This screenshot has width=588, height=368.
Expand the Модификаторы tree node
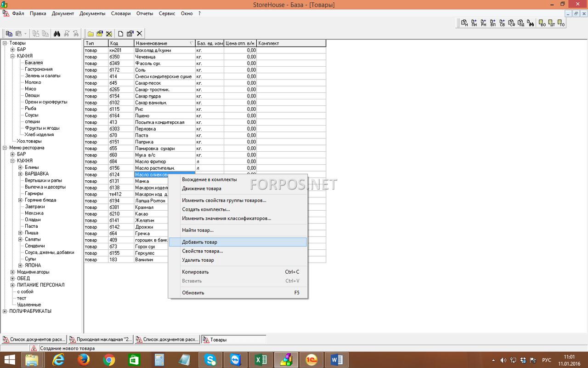click(x=13, y=272)
